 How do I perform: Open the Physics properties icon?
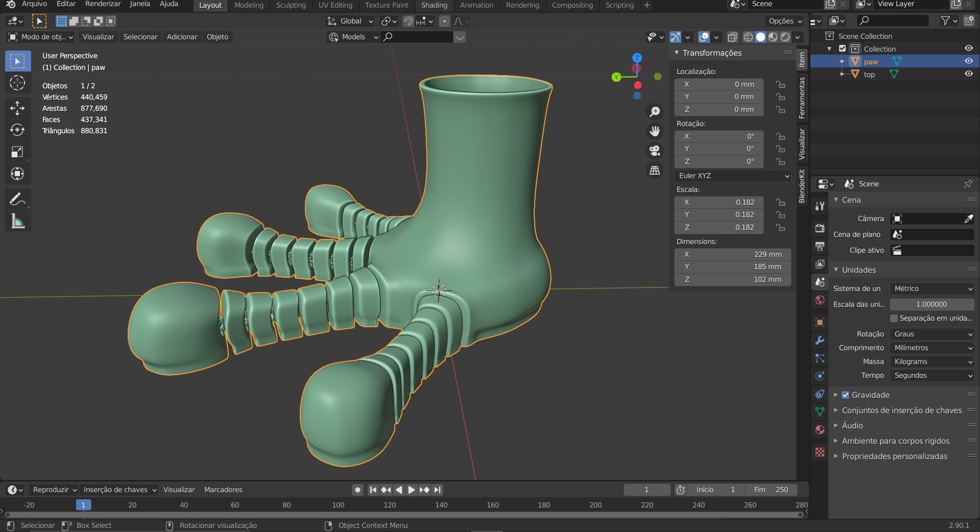820,376
